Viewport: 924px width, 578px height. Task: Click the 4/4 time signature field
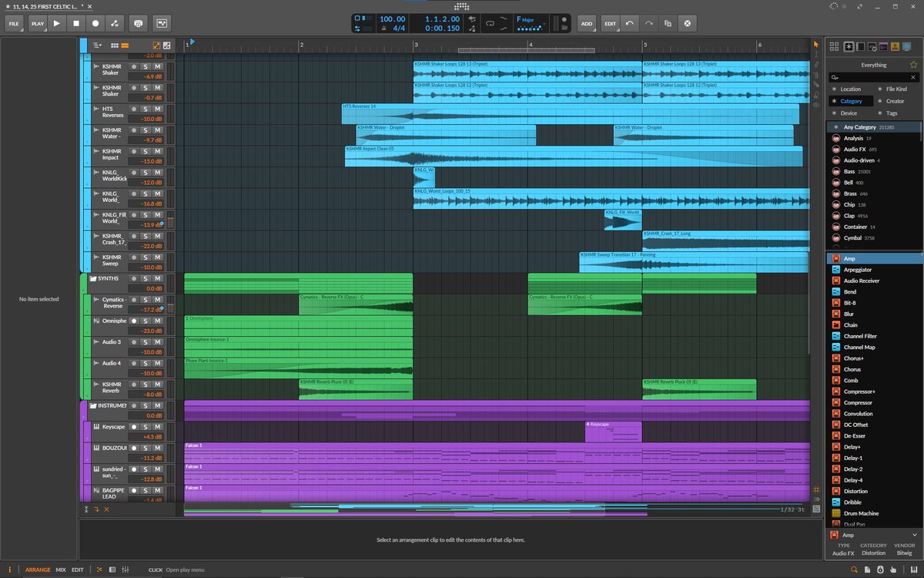click(400, 29)
